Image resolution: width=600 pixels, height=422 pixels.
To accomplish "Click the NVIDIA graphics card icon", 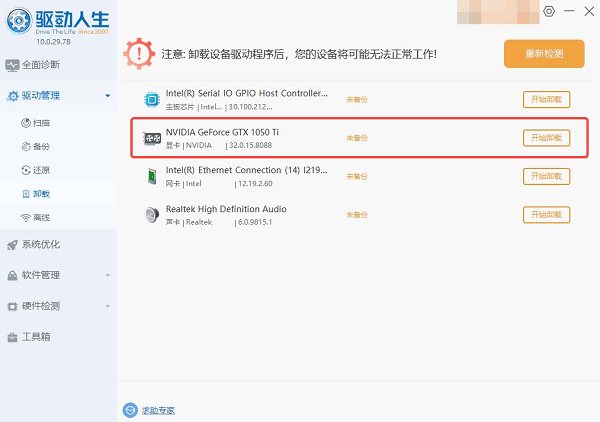I will 151,138.
